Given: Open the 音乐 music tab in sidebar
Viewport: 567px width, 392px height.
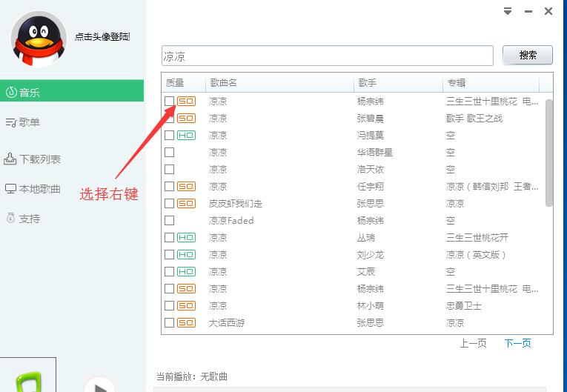Looking at the screenshot, I should (30, 93).
